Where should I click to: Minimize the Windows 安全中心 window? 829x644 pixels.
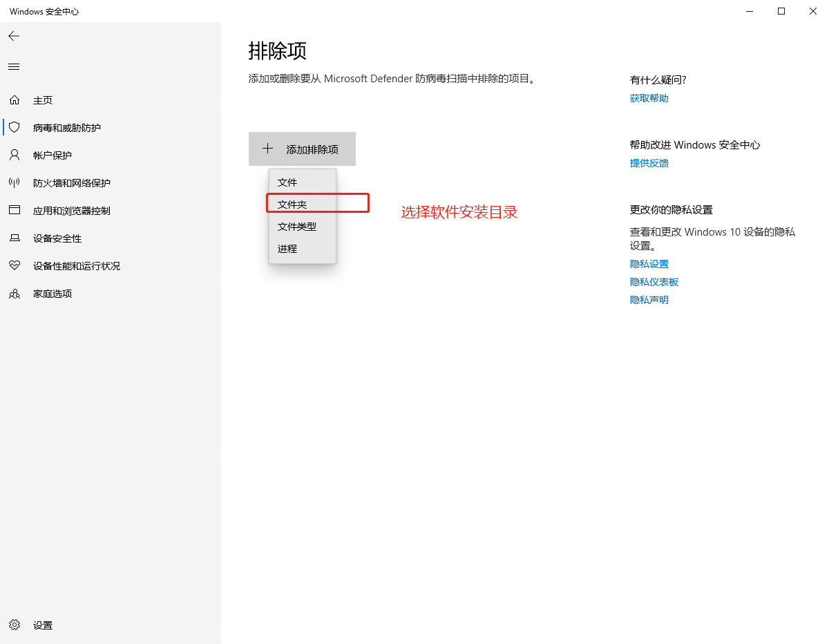750,11
